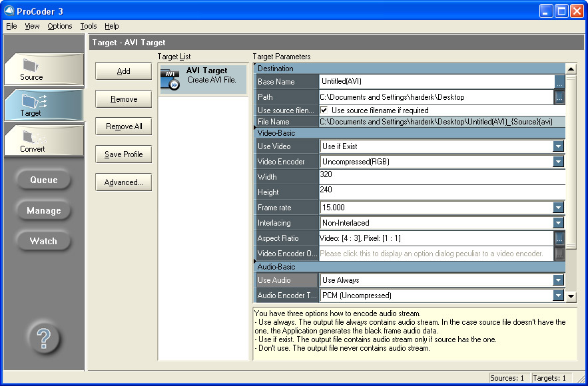This screenshot has width=588, height=386.
Task: Select the Target panel icon
Action: [31, 101]
